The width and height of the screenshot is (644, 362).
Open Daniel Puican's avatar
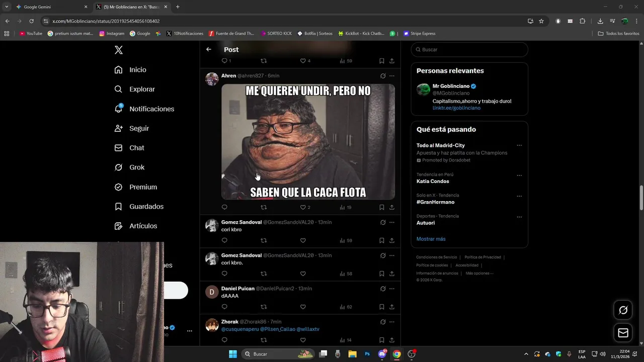(212, 292)
